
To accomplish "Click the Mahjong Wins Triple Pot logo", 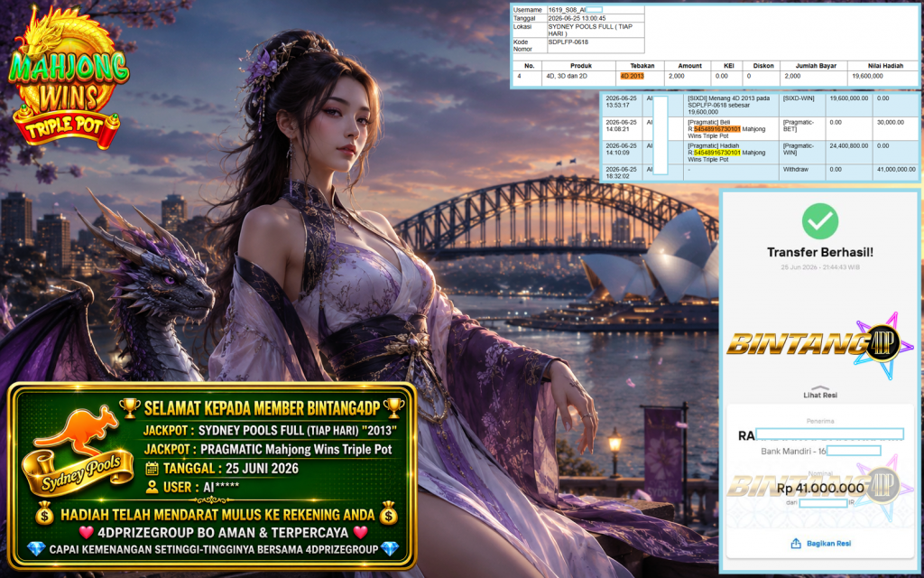I will click(x=69, y=79).
